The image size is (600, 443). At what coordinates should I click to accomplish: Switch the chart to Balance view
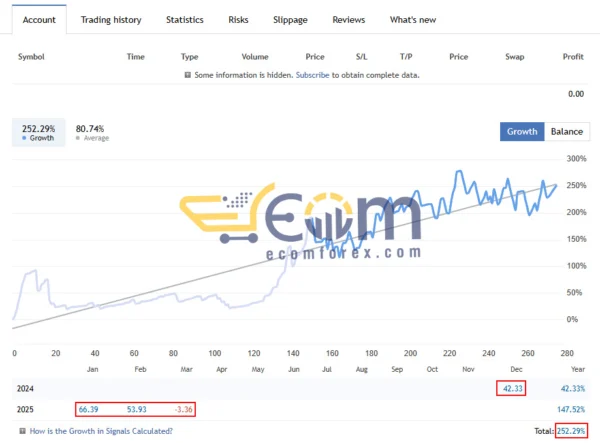[567, 131]
